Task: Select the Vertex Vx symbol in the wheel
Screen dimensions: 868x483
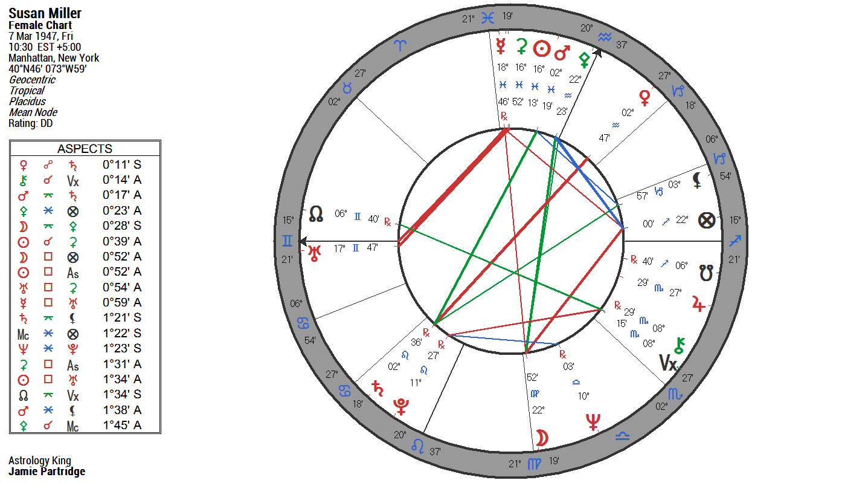Action: coord(669,363)
